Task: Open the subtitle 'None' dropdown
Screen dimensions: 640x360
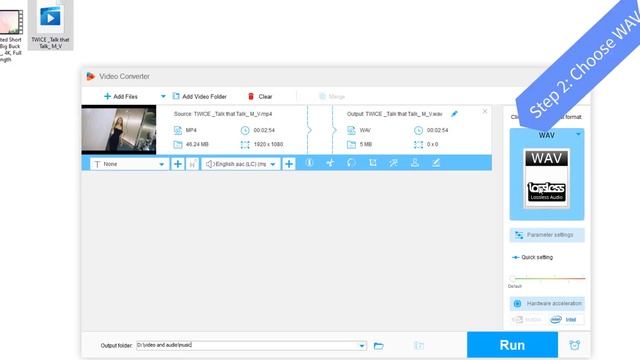Action: point(129,164)
